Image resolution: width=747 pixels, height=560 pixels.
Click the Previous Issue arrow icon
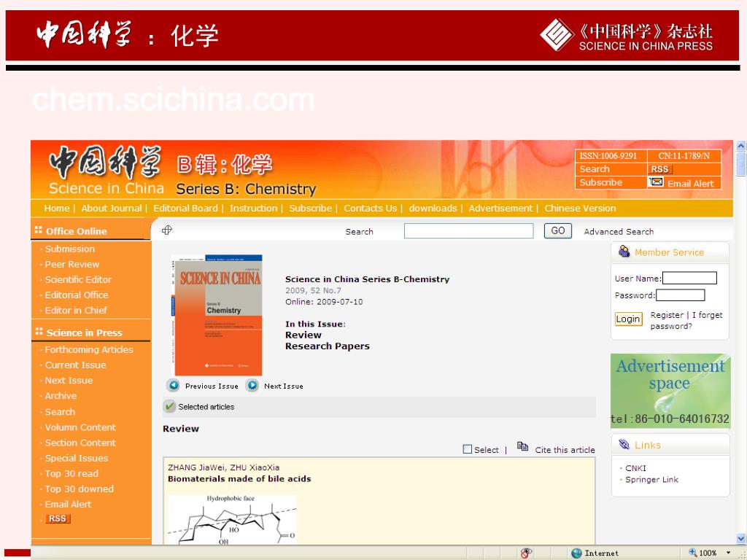[174, 385]
